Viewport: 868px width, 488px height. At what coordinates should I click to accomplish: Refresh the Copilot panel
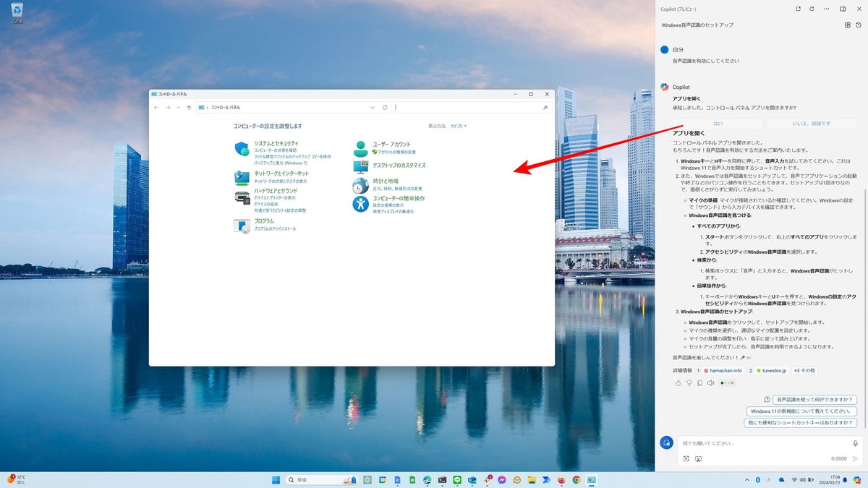coord(812,9)
